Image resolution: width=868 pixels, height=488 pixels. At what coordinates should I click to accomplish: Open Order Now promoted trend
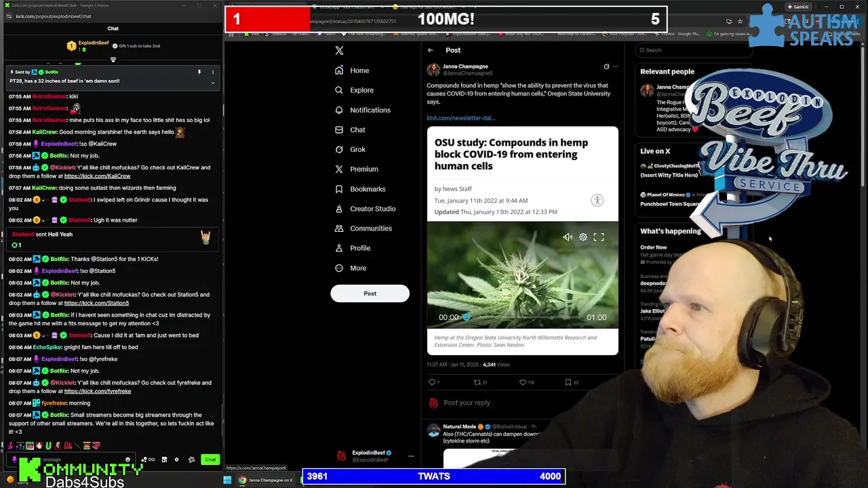point(654,247)
